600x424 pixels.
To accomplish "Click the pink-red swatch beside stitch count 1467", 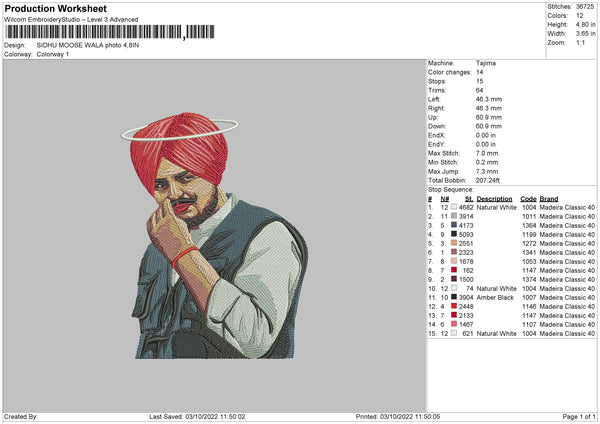I will [x=454, y=324].
